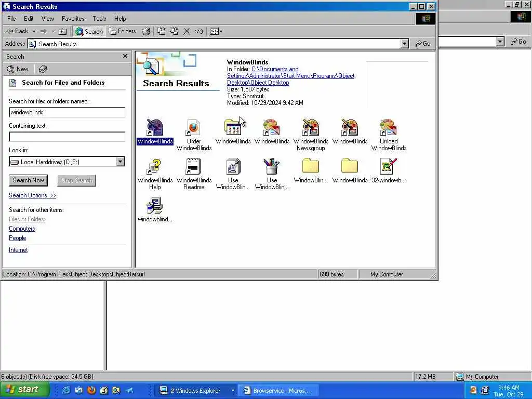Click the orange system tray icon

click(x=473, y=391)
